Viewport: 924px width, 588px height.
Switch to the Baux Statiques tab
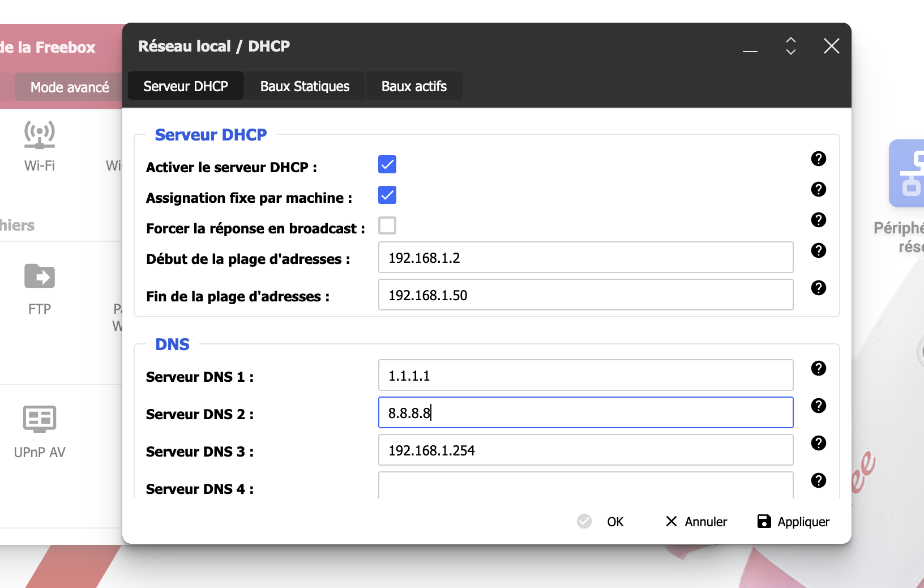point(305,86)
